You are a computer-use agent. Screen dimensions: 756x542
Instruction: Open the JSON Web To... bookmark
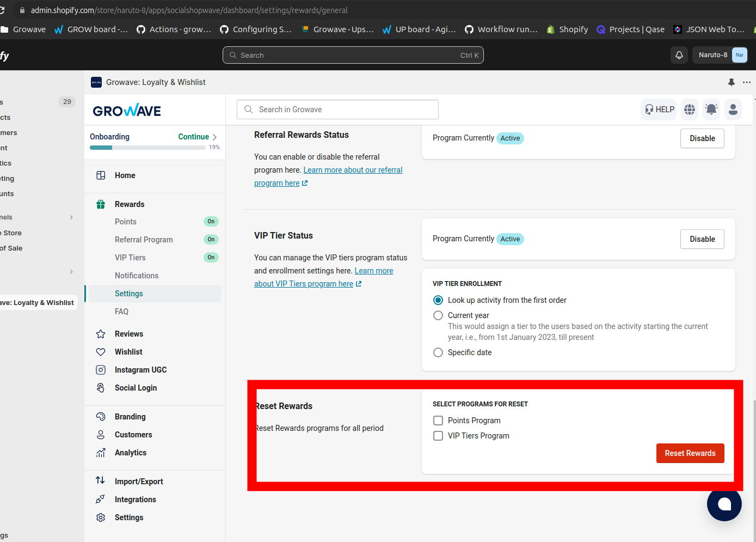click(x=709, y=29)
